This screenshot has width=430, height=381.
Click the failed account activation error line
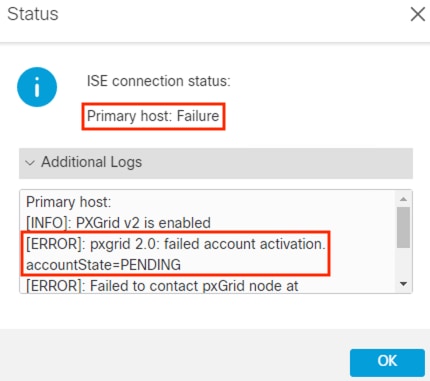click(176, 244)
